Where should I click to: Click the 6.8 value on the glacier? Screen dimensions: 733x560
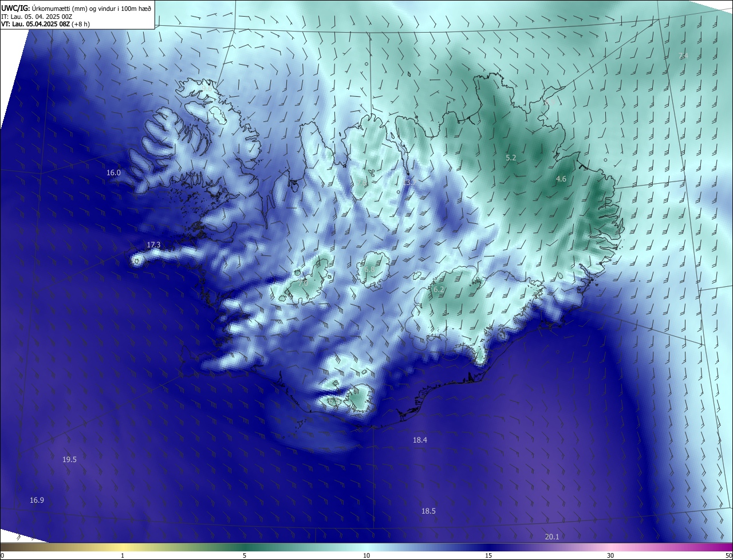coord(369,269)
